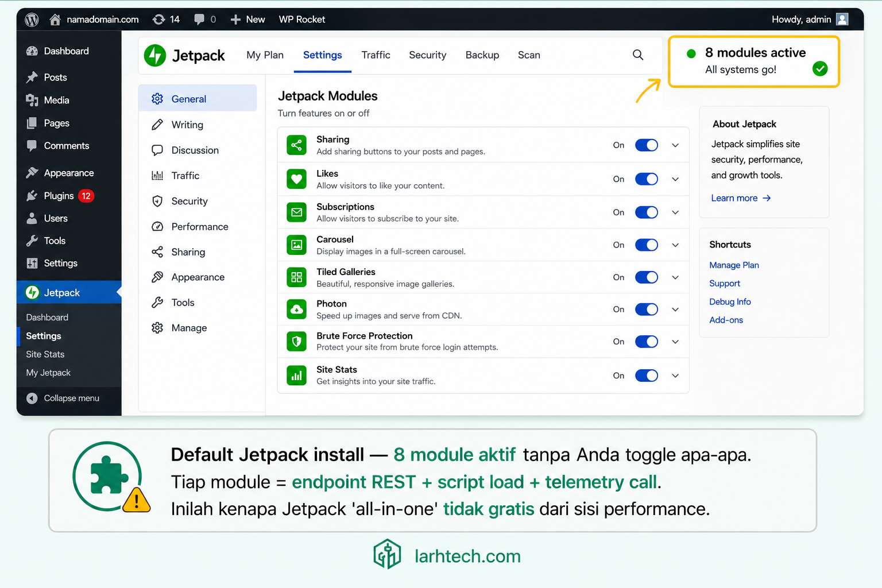Click the WordPress logo in admin bar
The image size is (882, 588).
click(x=32, y=20)
